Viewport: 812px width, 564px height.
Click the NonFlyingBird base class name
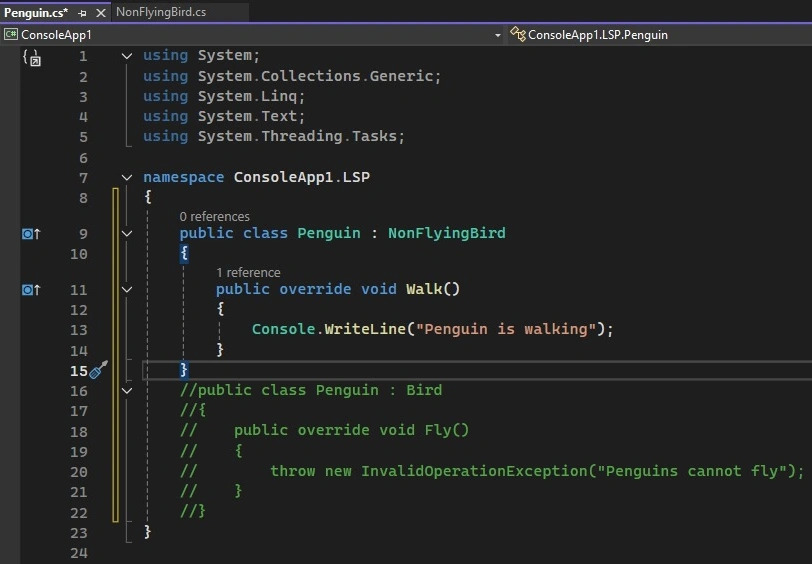coord(446,233)
